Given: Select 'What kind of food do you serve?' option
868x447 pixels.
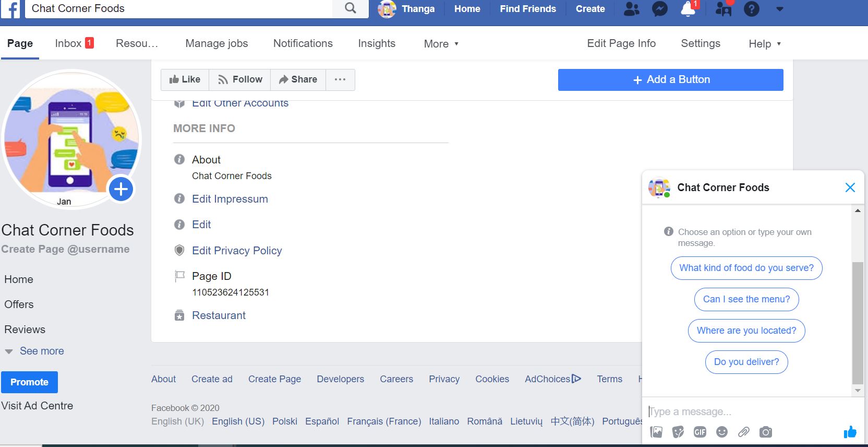Looking at the screenshot, I should click(746, 268).
